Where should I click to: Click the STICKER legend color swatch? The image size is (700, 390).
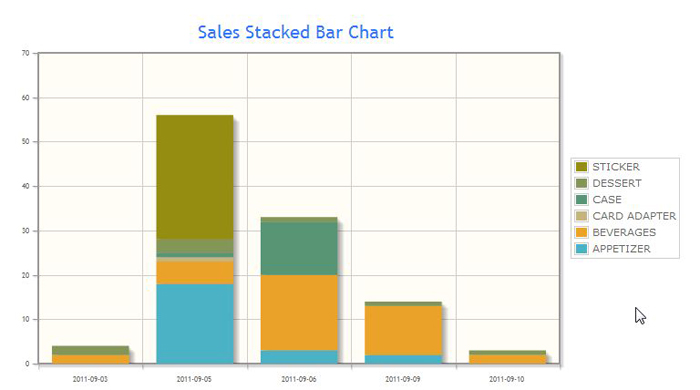coord(581,166)
